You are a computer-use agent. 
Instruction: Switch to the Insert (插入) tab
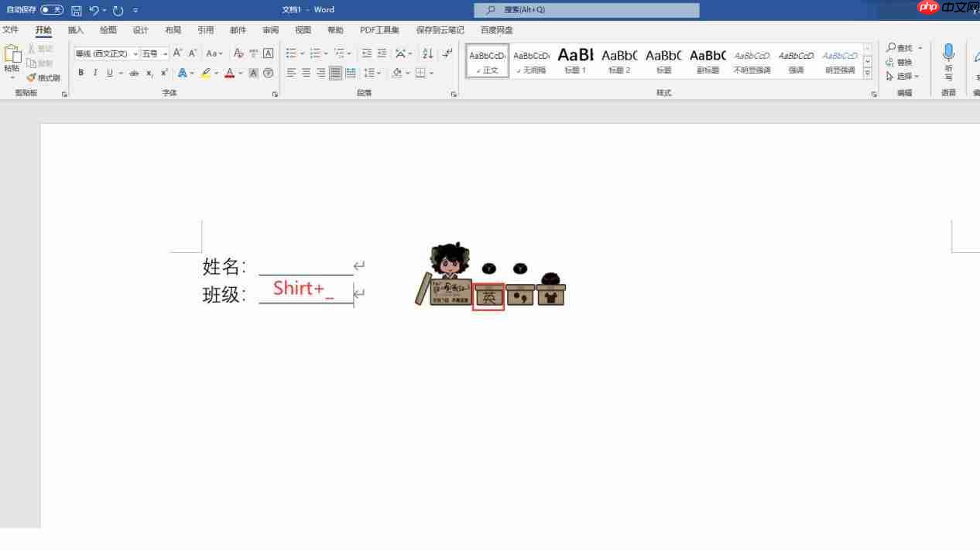(x=76, y=30)
